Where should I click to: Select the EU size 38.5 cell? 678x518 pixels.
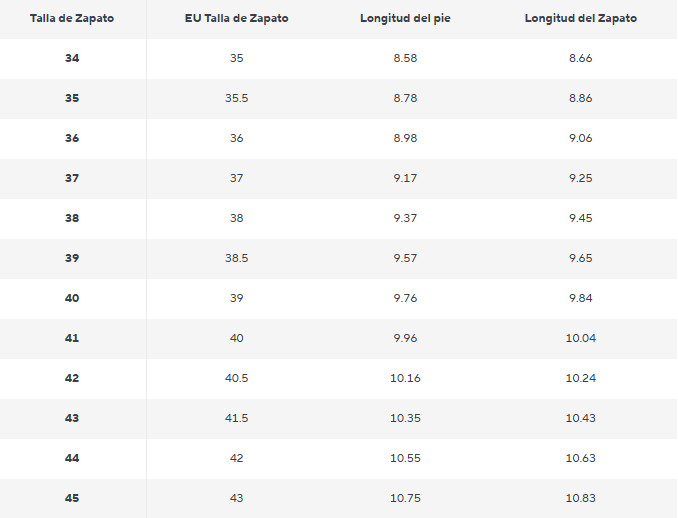tap(237, 258)
